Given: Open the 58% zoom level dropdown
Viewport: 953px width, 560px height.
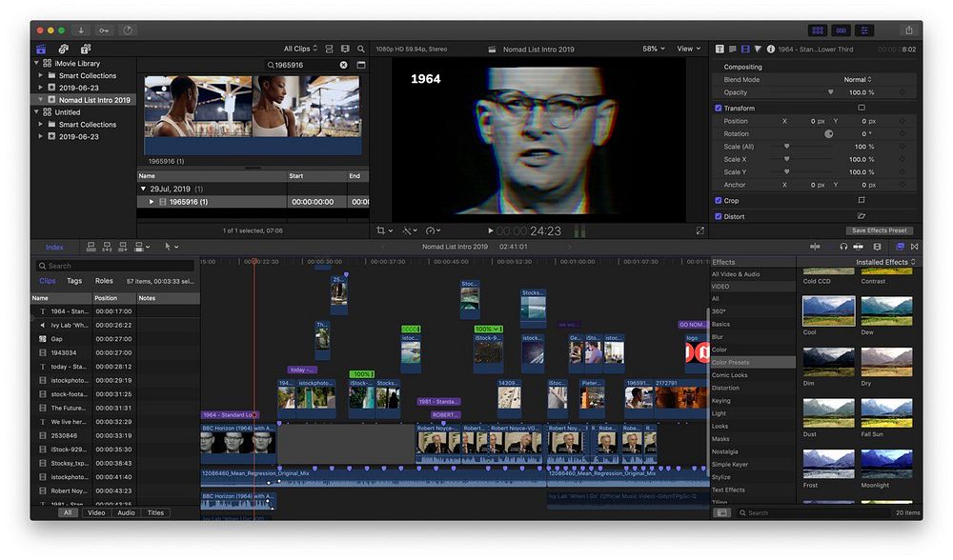Looking at the screenshot, I should point(653,49).
